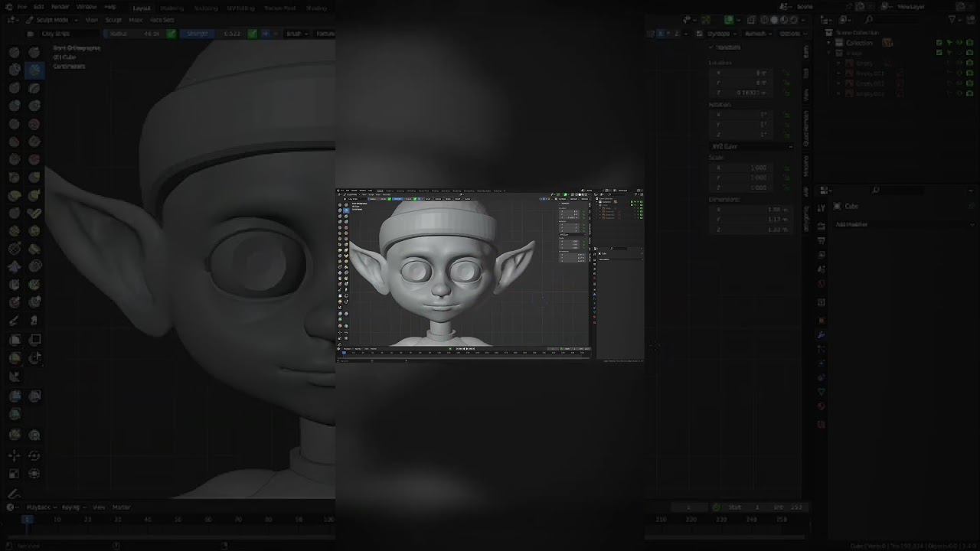Image resolution: width=980 pixels, height=551 pixels.
Task: Adjust the brush Radius slider
Action: click(x=135, y=34)
